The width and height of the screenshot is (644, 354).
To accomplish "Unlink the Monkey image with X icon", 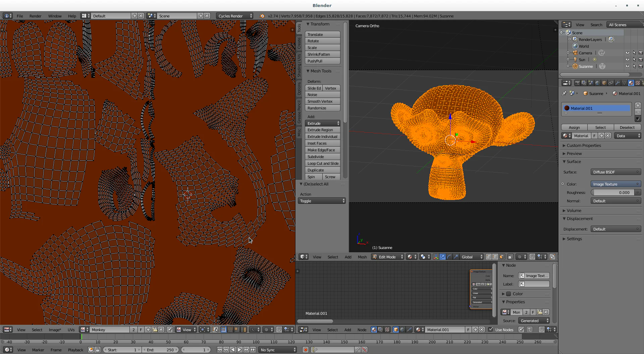I will click(161, 330).
